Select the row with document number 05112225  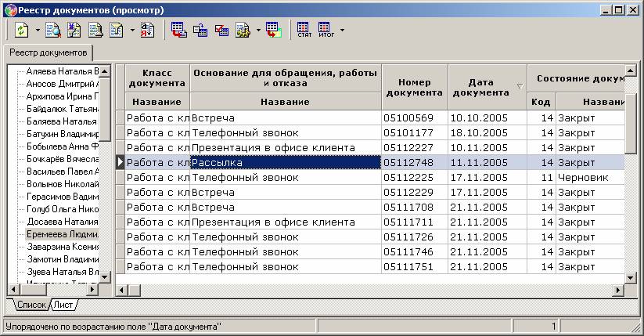(x=414, y=178)
